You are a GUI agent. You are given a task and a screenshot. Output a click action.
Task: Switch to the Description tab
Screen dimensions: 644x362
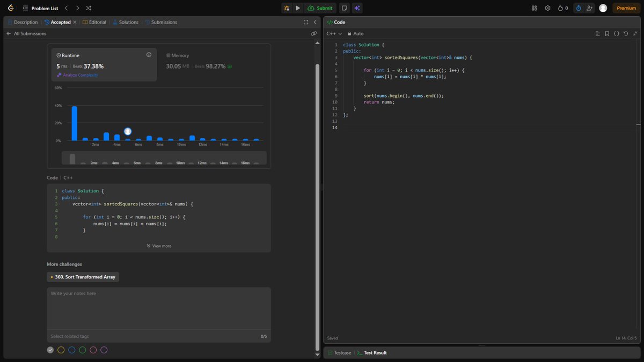23,22
